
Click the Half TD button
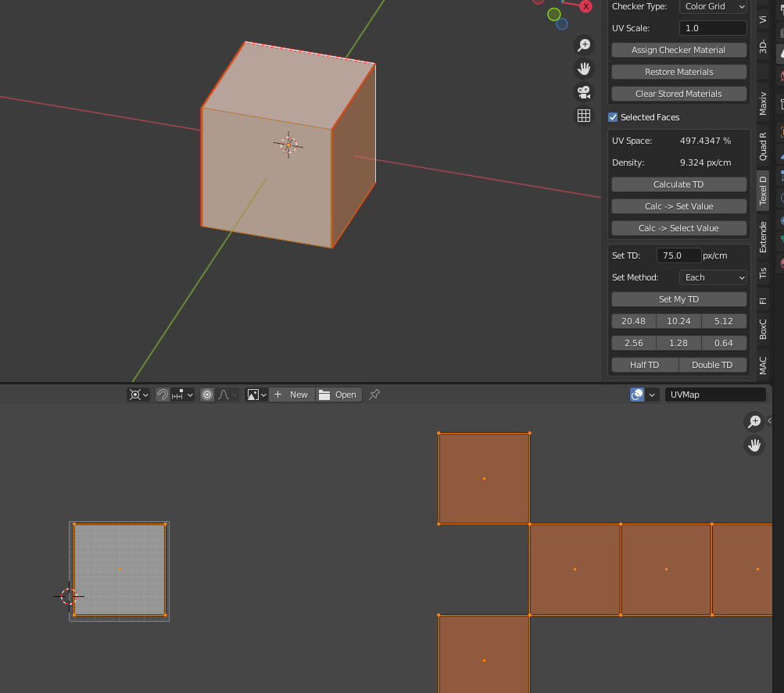(645, 365)
